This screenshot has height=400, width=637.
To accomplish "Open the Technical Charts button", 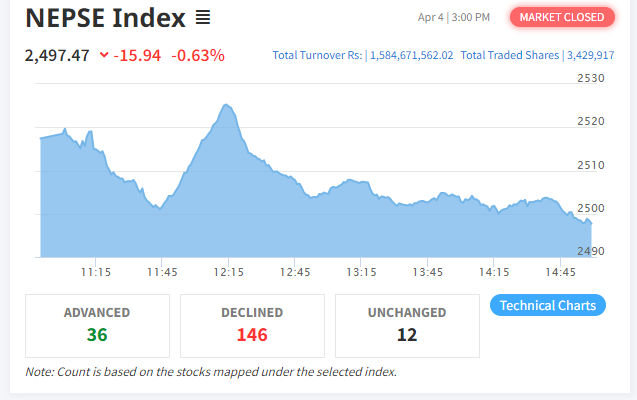I will click(548, 305).
